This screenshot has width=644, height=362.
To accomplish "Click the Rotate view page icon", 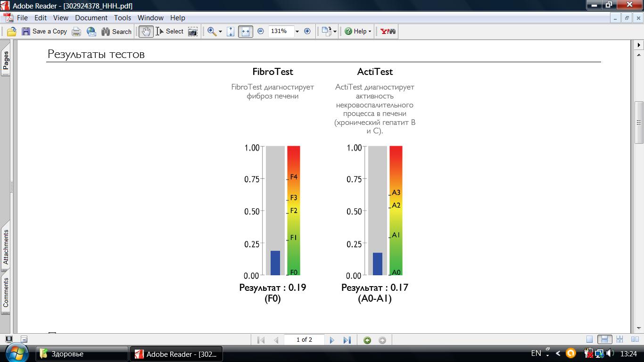I will pyautogui.click(x=327, y=32).
